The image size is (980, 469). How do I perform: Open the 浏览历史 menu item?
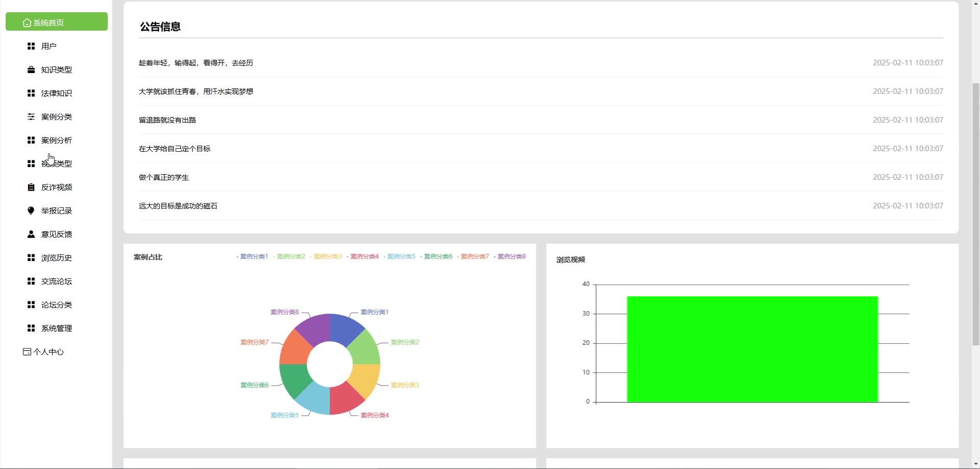point(57,257)
